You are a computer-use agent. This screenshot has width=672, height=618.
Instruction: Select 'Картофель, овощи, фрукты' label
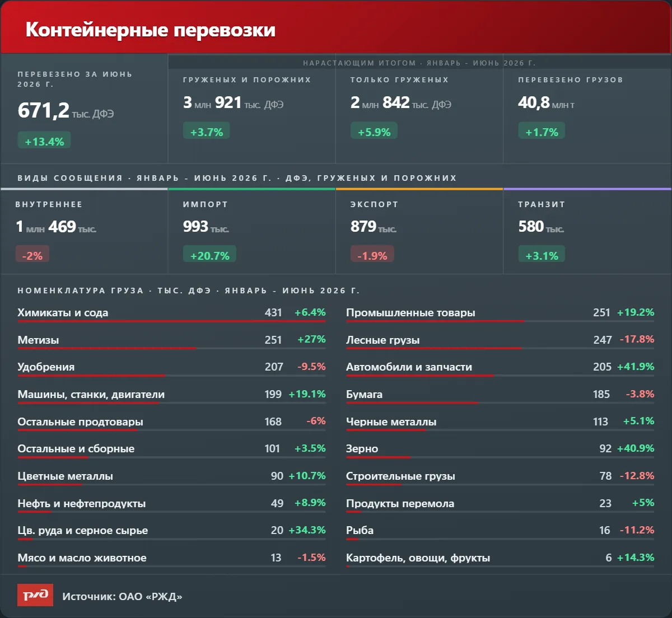click(418, 558)
